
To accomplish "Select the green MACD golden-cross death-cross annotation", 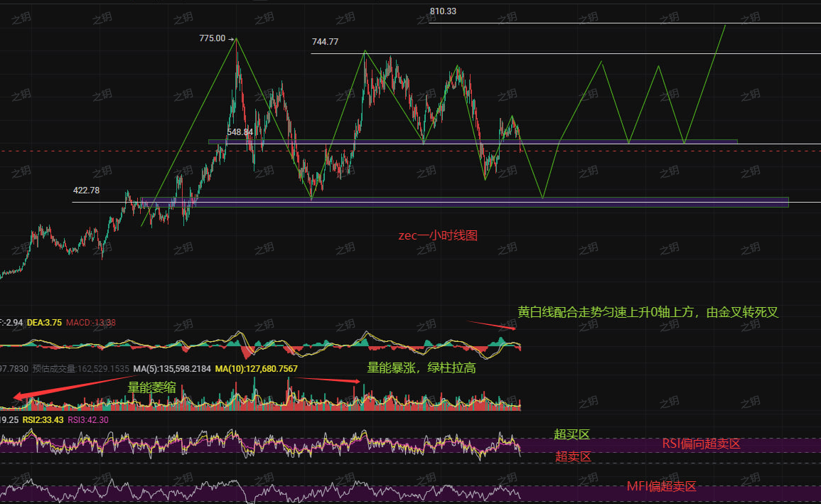I will pyautogui.click(x=649, y=312).
